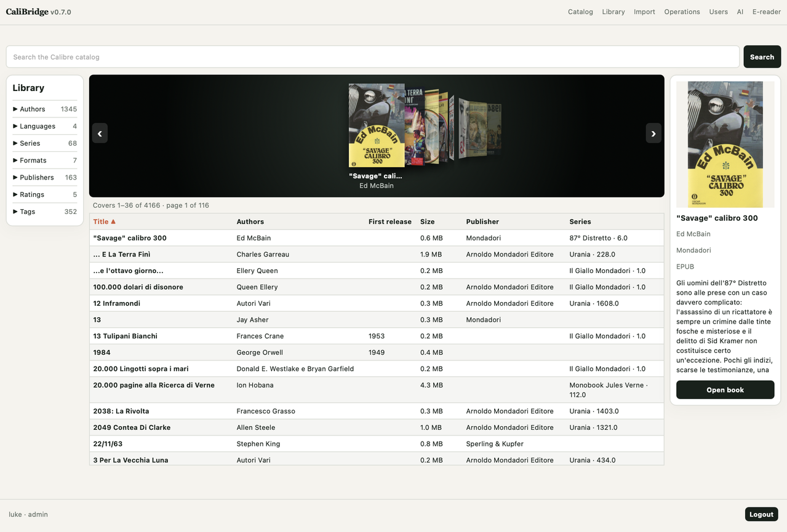Expand the Series section in Library
The width and height of the screenshot is (787, 532).
coord(45,143)
